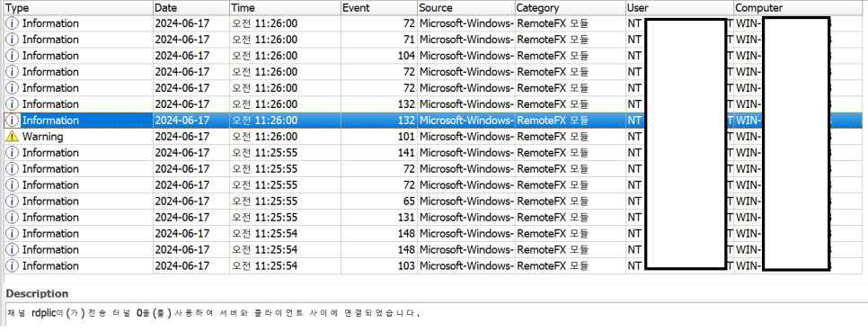Sort by the Date column header

click(191, 8)
